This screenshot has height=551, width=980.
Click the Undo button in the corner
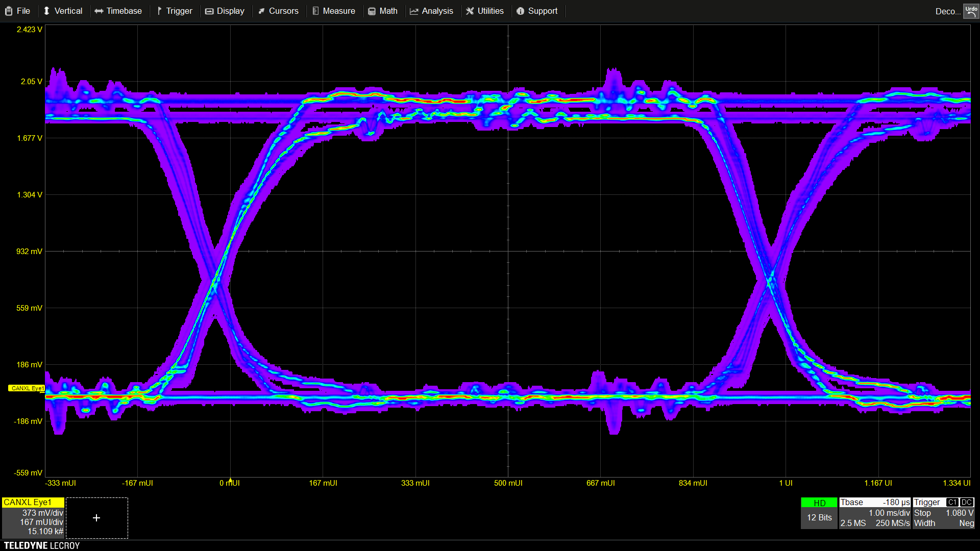click(971, 11)
